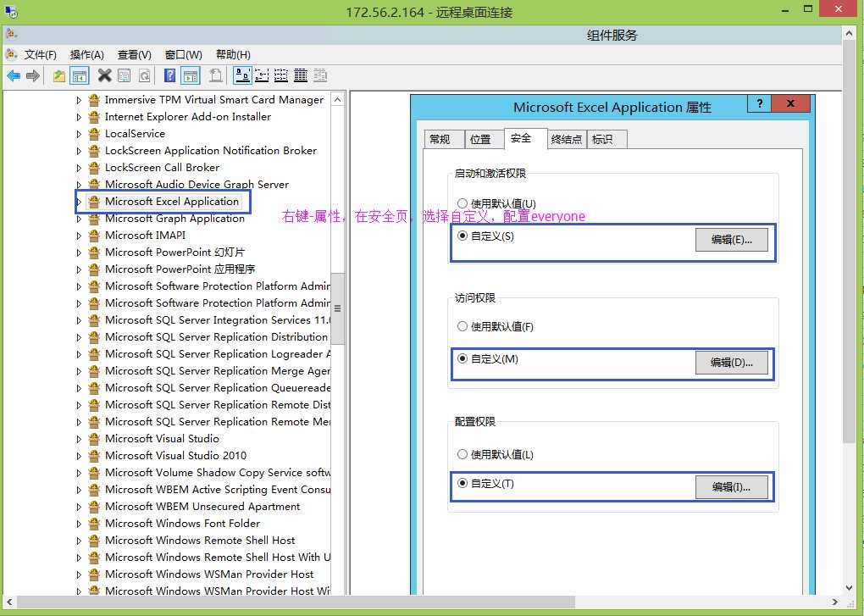Viewport: 864px width, 616px height.
Task: Click the Component Services icon left of 文件(F)
Action: click(x=11, y=54)
